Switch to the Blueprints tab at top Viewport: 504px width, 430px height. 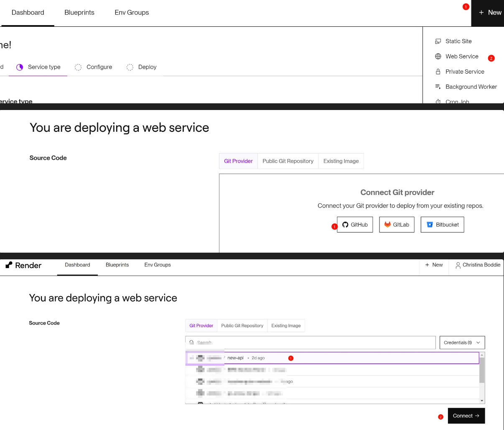point(79,13)
